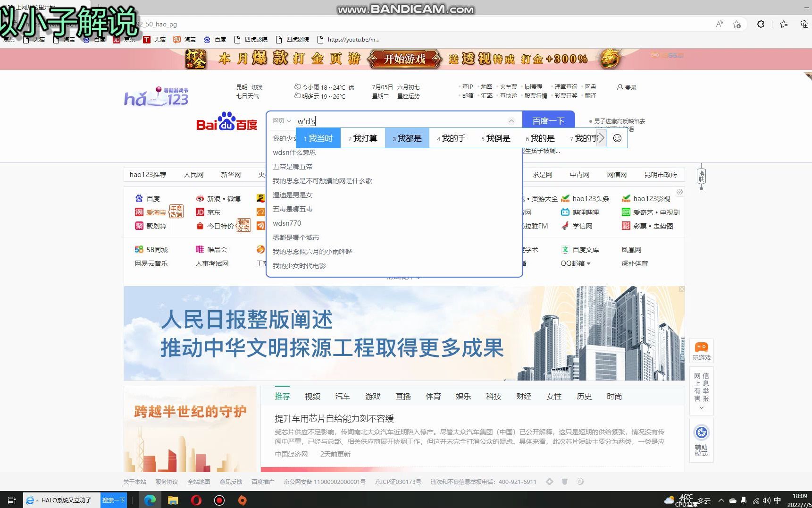Click the 百度一下 search button
The height and width of the screenshot is (508, 812).
548,121
